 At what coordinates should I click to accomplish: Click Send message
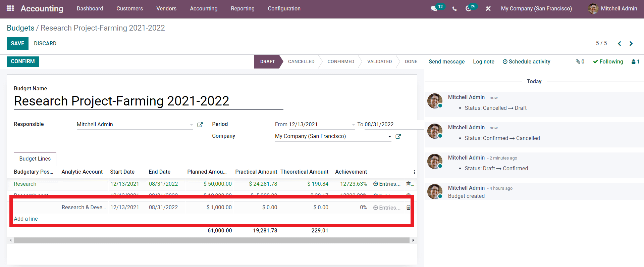[x=446, y=61]
